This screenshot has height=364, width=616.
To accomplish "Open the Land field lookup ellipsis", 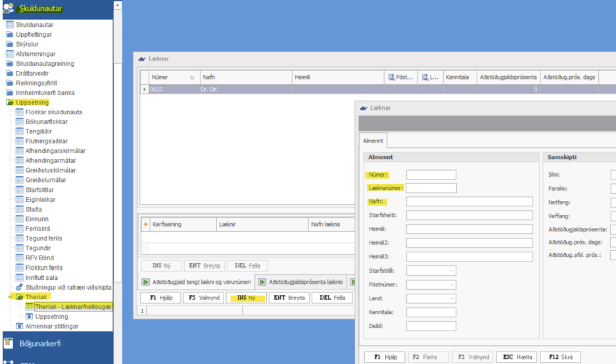I will 451,298.
